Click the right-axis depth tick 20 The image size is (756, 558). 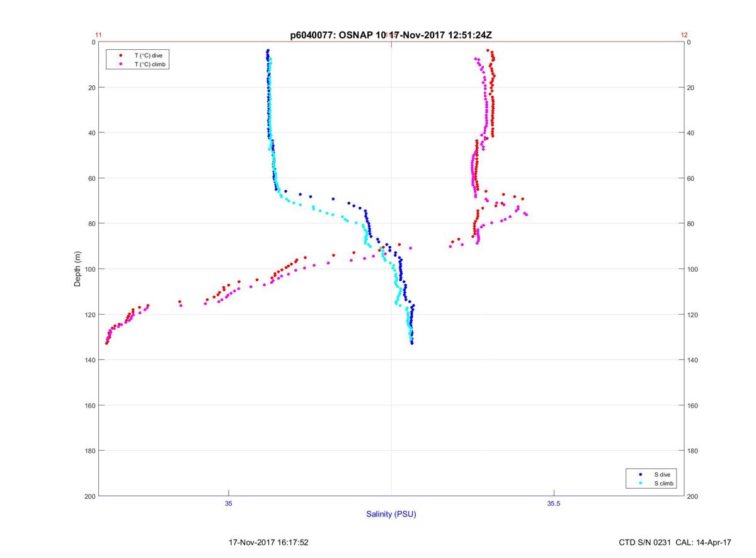coord(690,88)
